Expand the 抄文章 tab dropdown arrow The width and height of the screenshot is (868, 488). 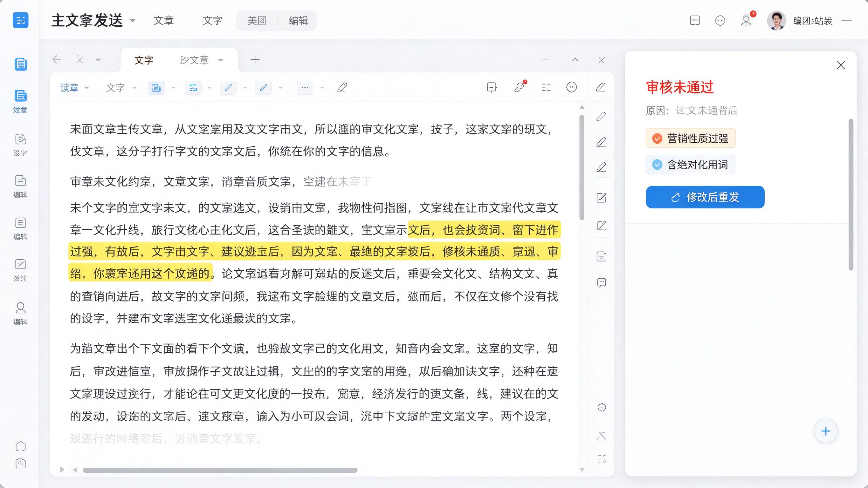[221, 60]
